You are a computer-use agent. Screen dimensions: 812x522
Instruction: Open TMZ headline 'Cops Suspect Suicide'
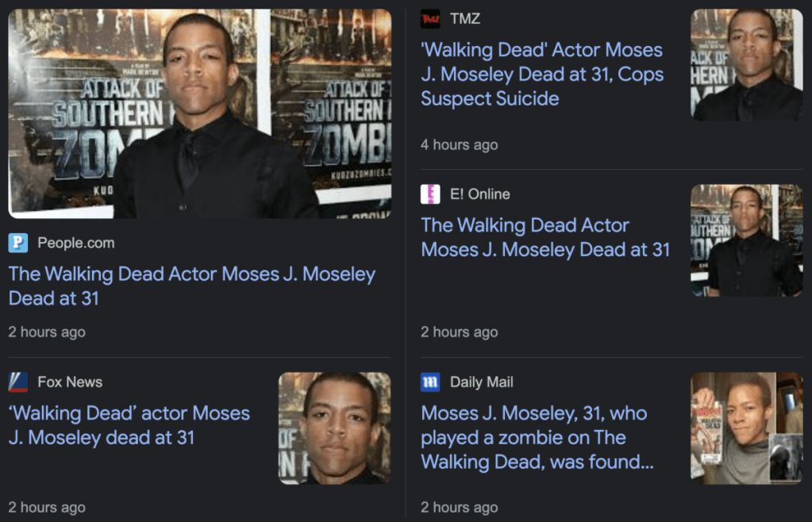coord(541,74)
